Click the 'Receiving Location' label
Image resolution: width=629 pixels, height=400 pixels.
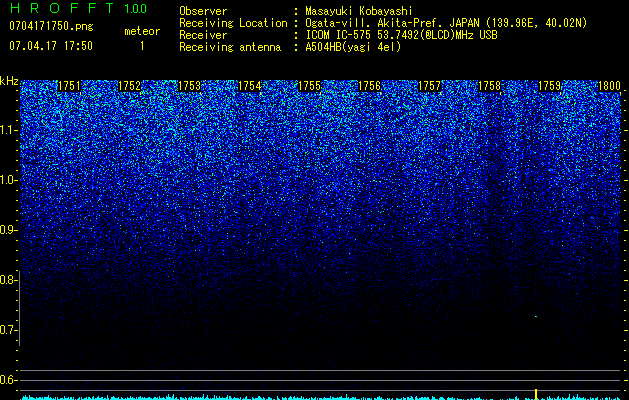coord(233,23)
